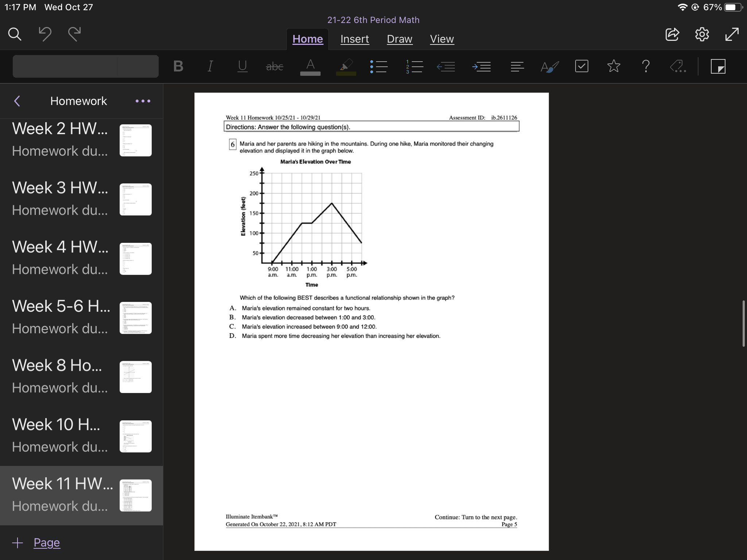The image size is (747, 560).
Task: Open settings gear icon
Action: (702, 34)
